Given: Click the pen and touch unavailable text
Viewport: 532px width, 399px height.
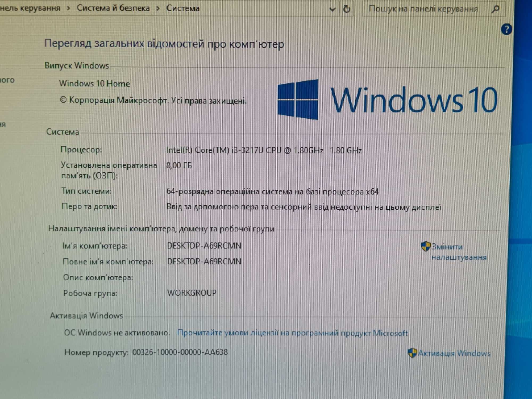Looking at the screenshot, I should (304, 207).
